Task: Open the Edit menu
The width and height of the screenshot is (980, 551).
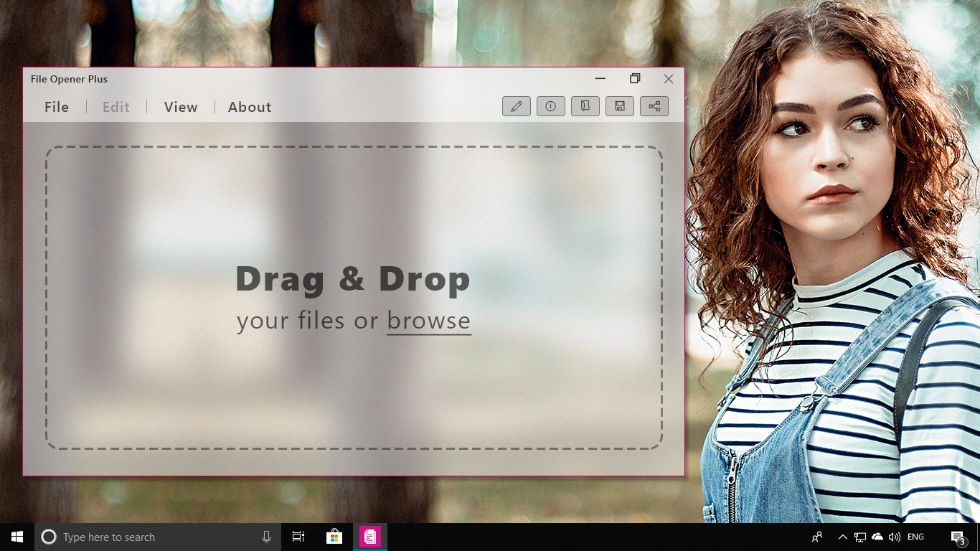Action: point(116,107)
